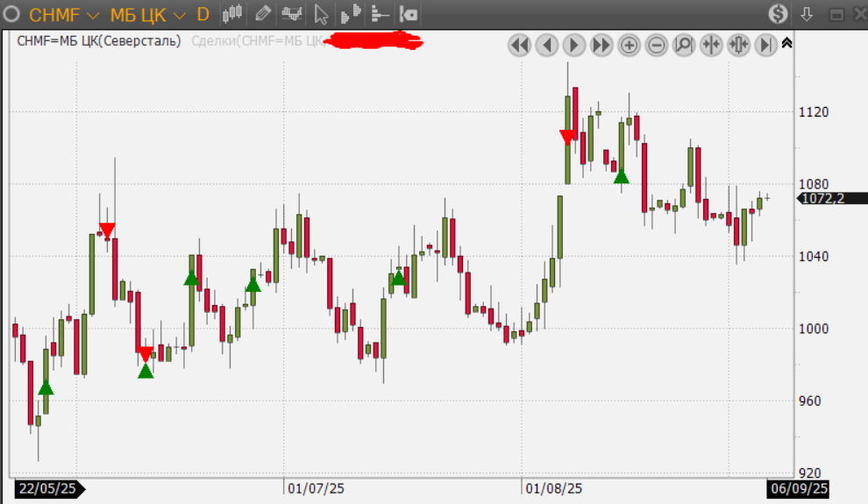Select the arrow cursor tool

pos(321,14)
